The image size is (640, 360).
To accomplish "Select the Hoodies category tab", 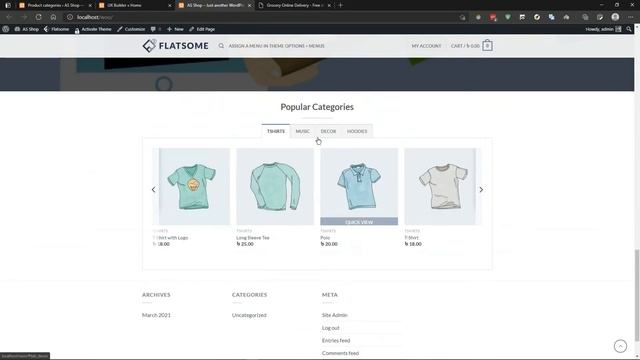I will click(x=357, y=131).
